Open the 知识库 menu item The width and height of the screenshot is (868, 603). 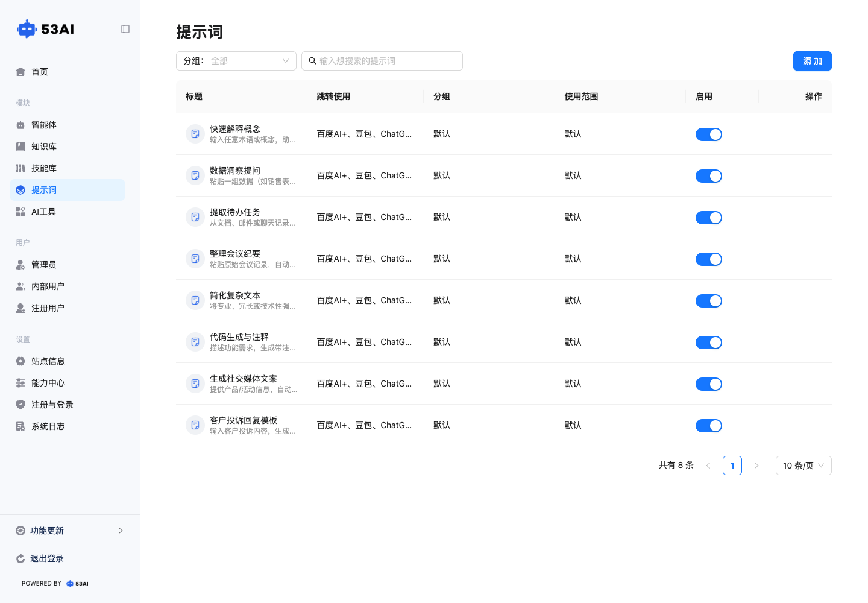coord(68,147)
